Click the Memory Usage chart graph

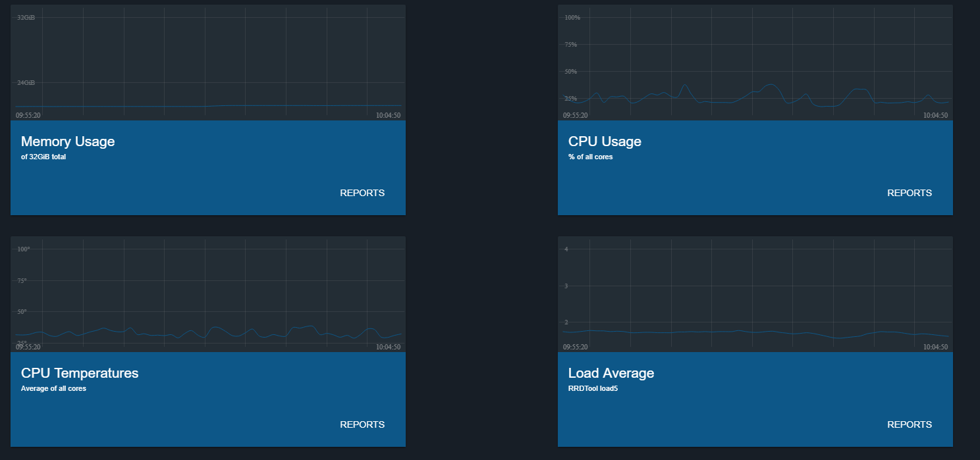(x=208, y=63)
